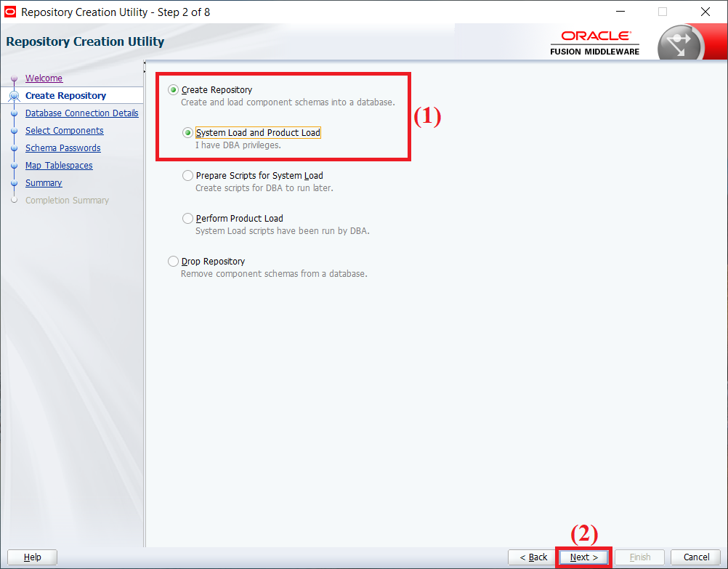Screen dimensions: 728x569
Task: Close the Repository Creation Utility window
Action: 705,12
